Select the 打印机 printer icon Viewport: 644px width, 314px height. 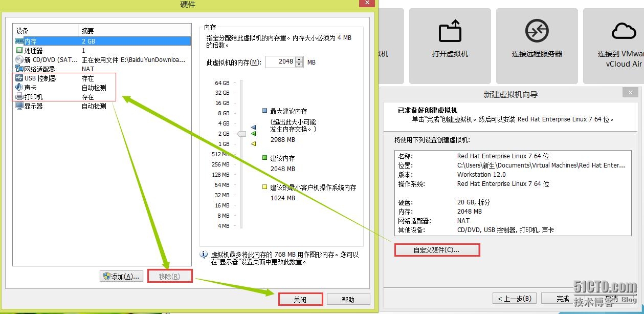(19, 96)
